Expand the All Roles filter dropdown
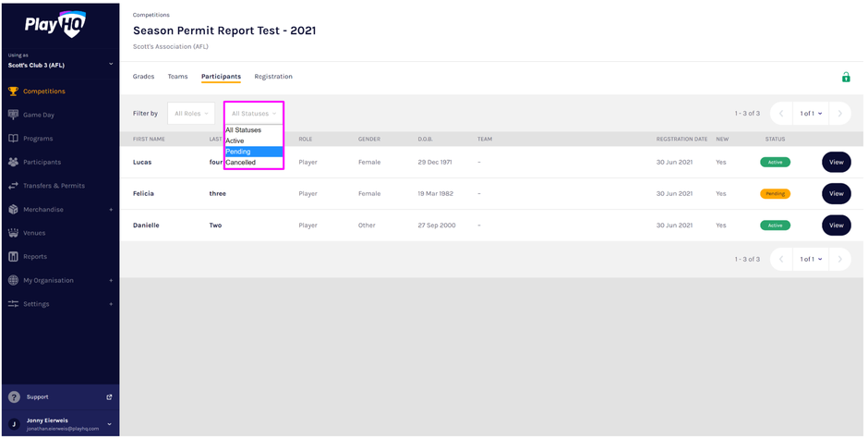The image size is (868, 439). click(191, 114)
